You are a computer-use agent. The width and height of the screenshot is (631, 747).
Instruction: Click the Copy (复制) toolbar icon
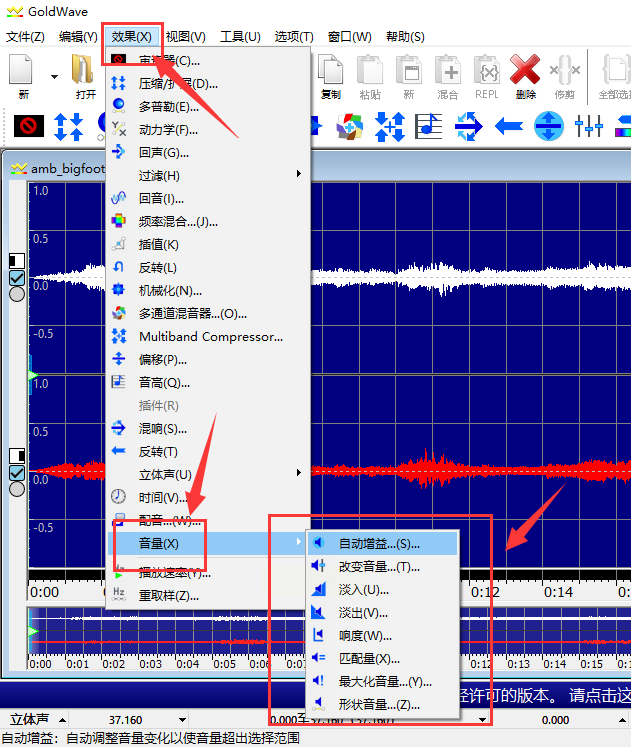(331, 71)
